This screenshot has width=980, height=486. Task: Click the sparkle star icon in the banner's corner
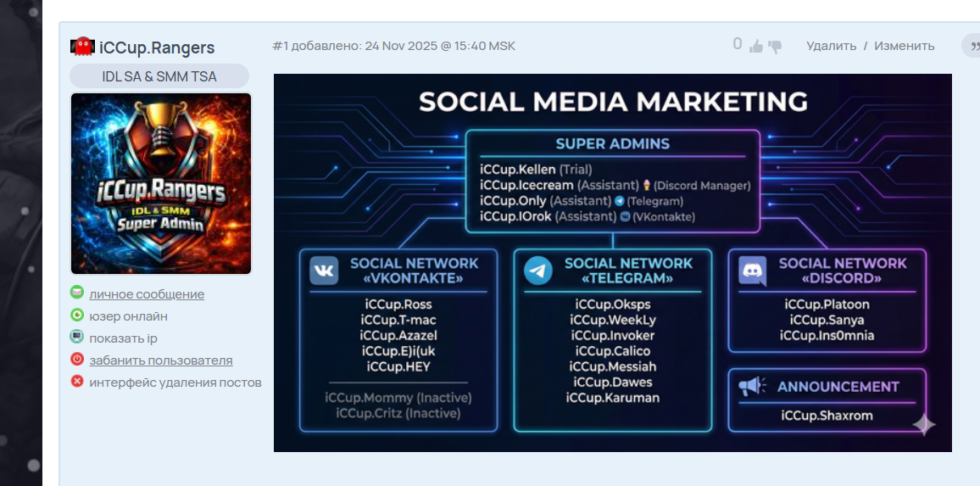(924, 425)
